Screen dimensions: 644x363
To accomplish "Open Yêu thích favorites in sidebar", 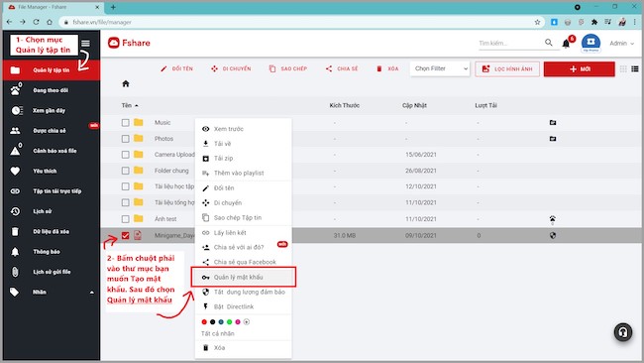I will [x=52, y=171].
